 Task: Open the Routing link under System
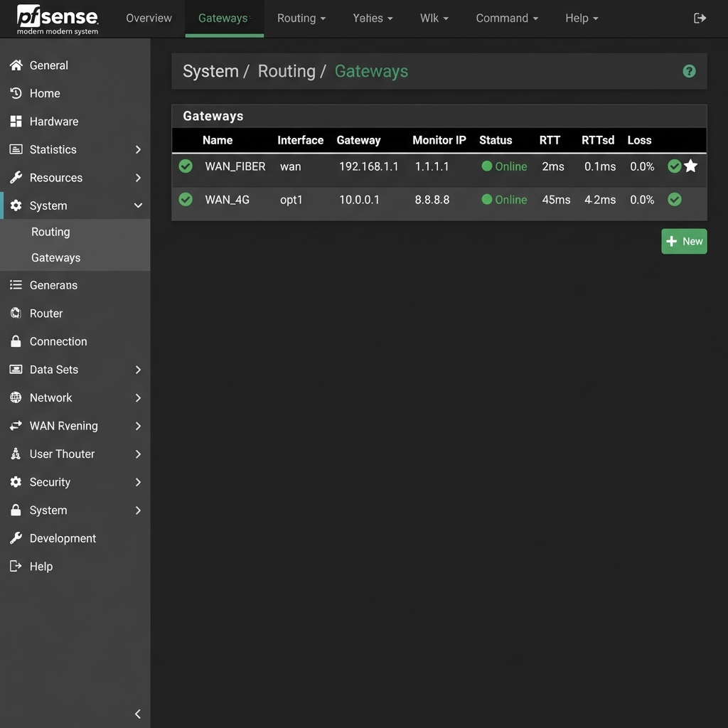50,232
